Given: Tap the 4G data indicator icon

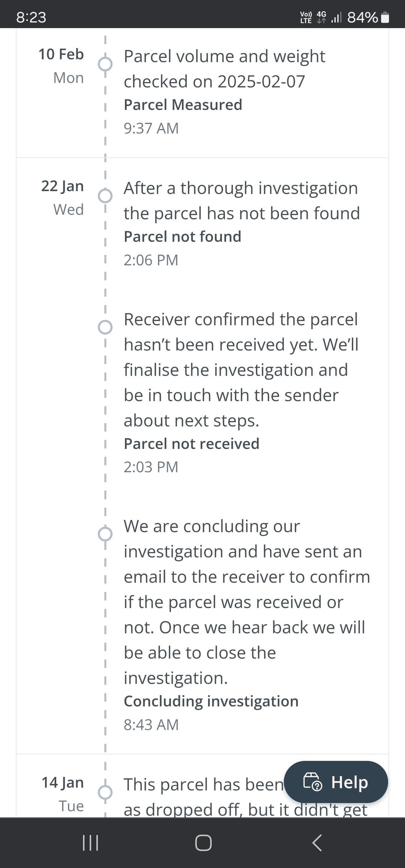Looking at the screenshot, I should [x=321, y=17].
